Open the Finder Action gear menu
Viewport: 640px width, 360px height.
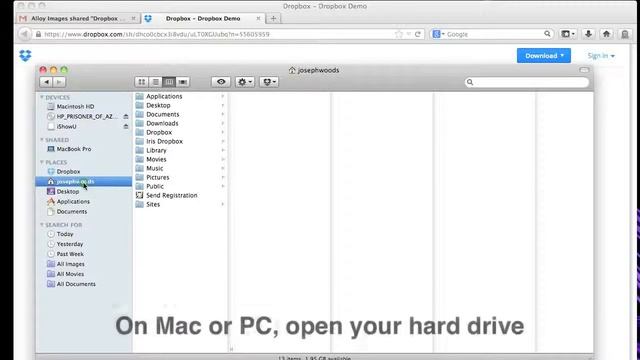(245, 82)
